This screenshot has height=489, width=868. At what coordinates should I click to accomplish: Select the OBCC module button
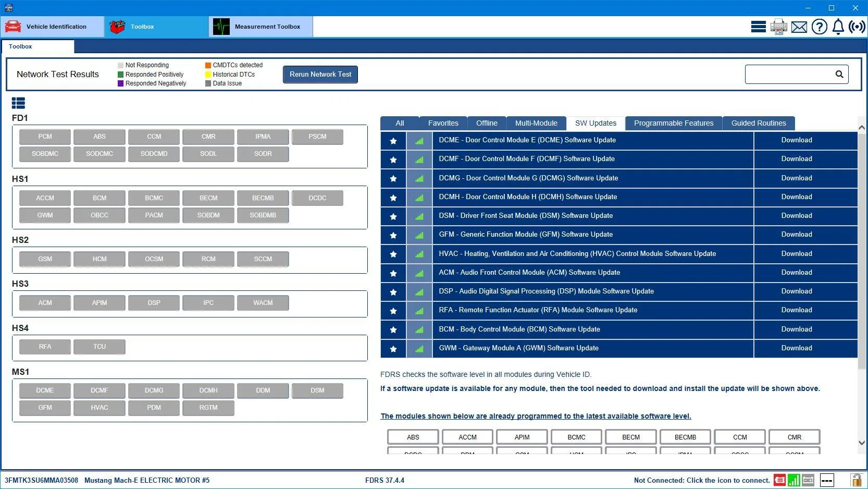[100, 215]
